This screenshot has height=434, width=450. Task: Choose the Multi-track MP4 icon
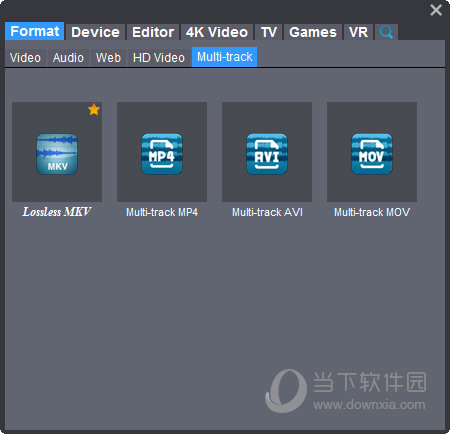pos(162,154)
